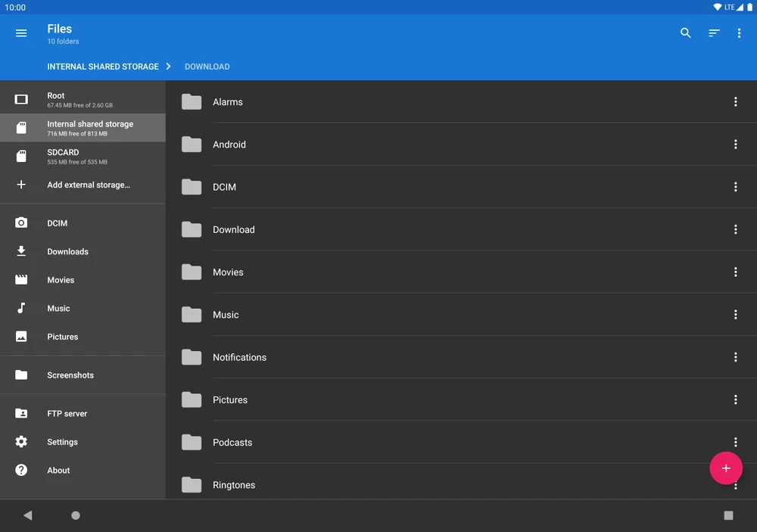This screenshot has height=532, width=757.
Task: Tap the pink add floating button
Action: (x=725, y=468)
